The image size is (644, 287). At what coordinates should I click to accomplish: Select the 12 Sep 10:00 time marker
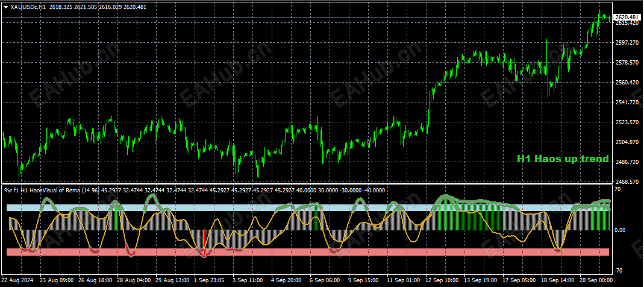442,280
